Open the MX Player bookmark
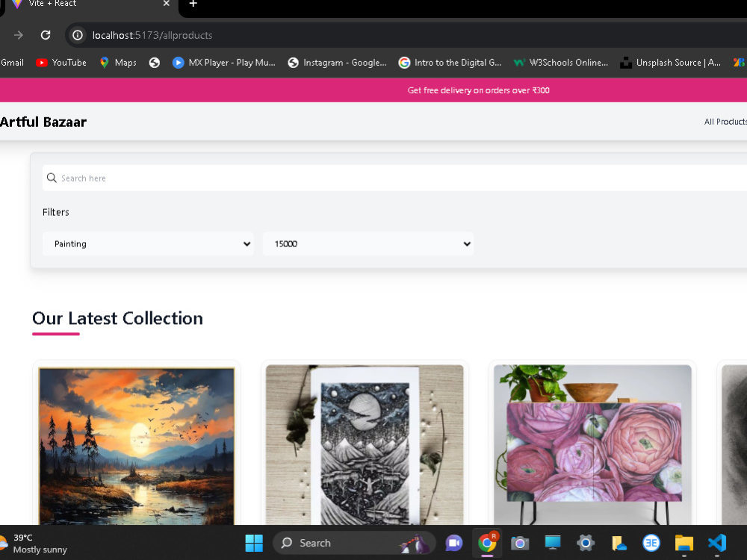747x560 pixels. point(224,63)
